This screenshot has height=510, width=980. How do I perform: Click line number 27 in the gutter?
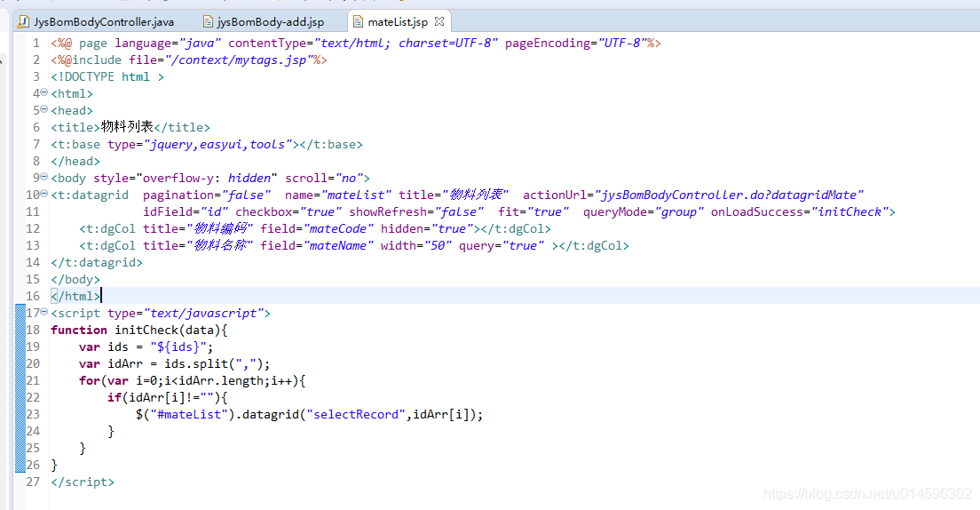[33, 482]
